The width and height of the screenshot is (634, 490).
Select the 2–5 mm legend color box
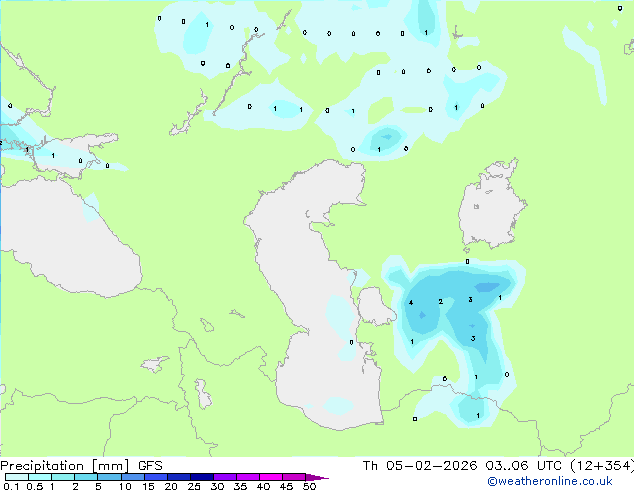86,477
